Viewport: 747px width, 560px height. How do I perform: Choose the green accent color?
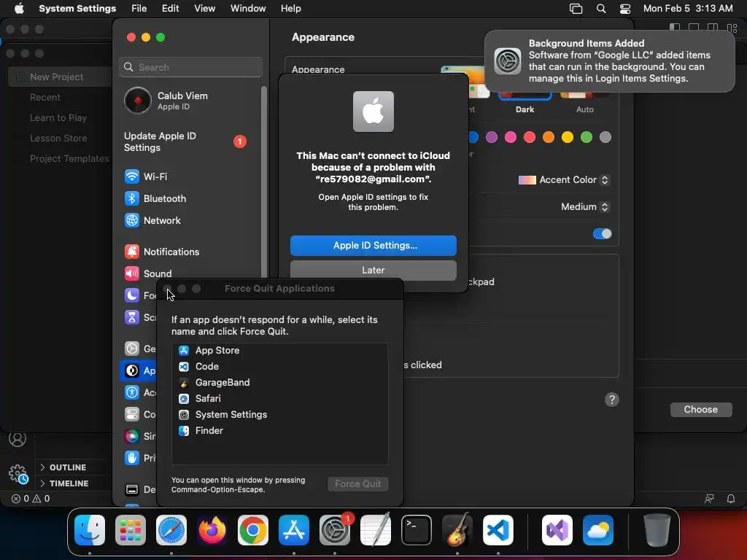(x=587, y=138)
